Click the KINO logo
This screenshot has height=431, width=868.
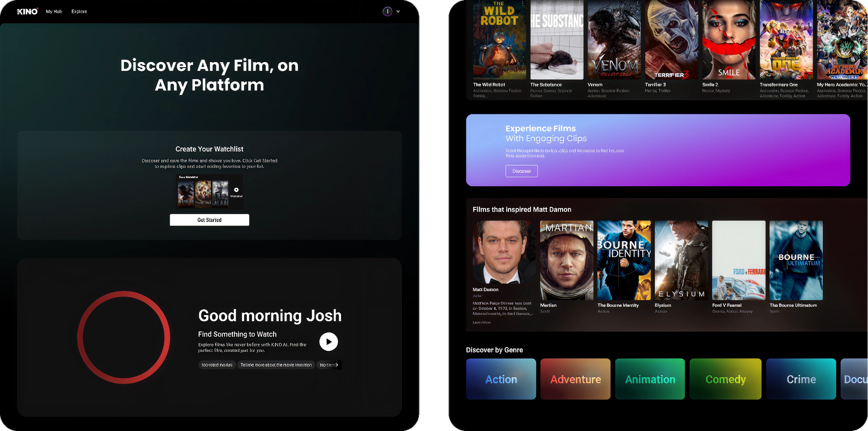(x=27, y=11)
